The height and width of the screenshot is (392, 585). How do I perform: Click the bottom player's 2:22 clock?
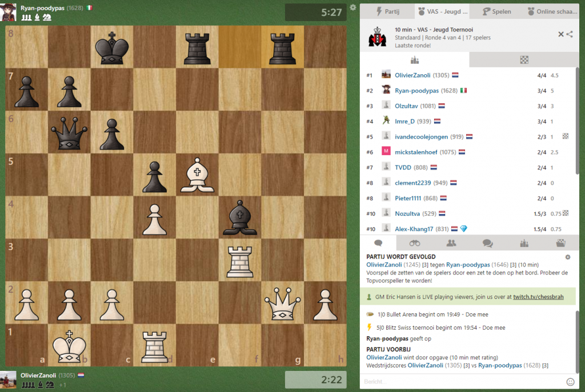point(315,379)
